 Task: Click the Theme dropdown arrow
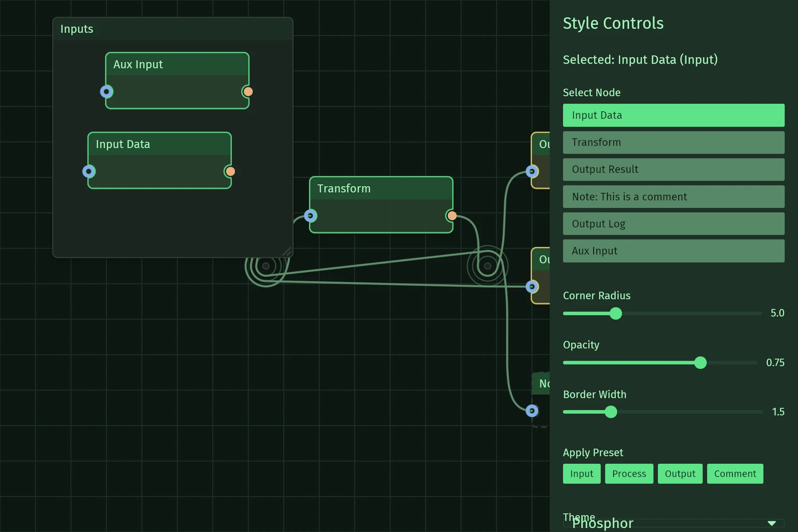coord(772,523)
